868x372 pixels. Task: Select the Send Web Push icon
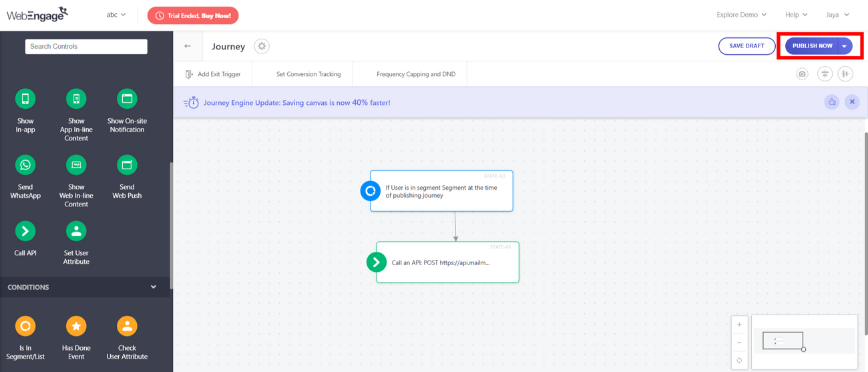pos(127,165)
